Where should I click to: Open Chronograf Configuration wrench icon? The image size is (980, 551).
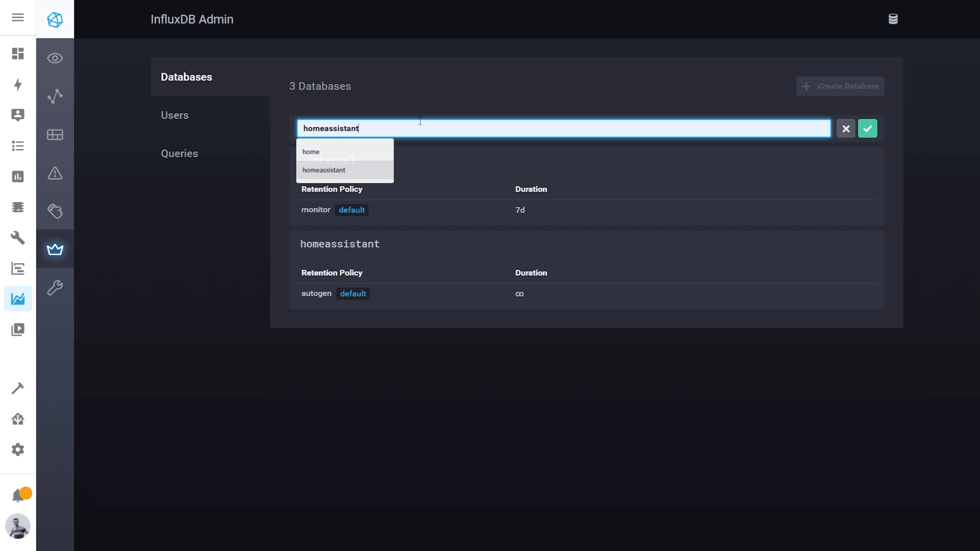(55, 287)
